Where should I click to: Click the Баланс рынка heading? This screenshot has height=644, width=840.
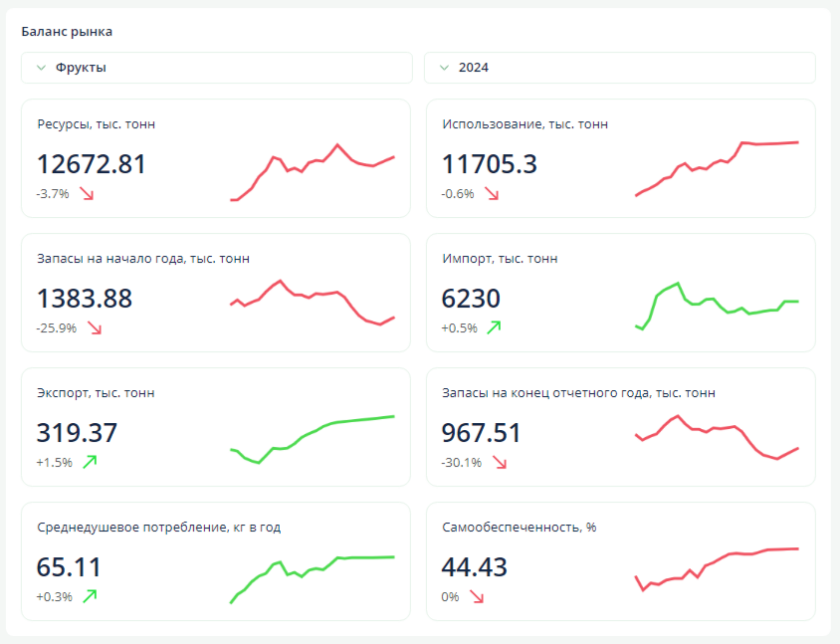coord(67,32)
